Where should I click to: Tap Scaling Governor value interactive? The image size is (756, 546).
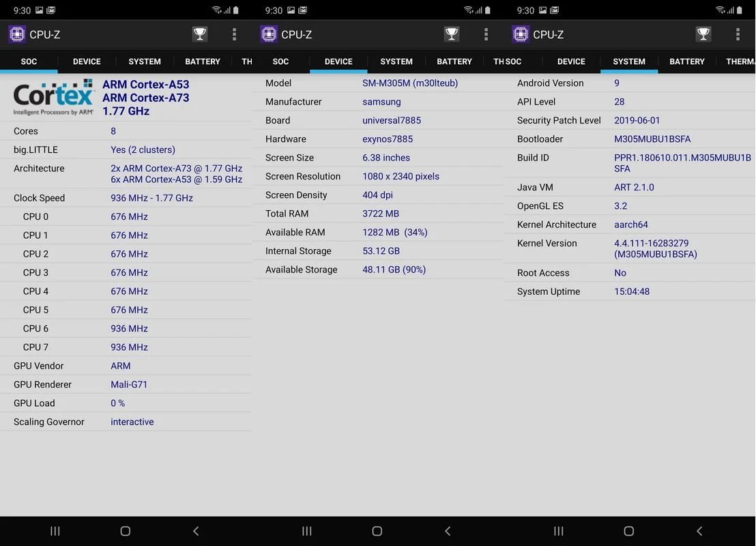coord(132,422)
